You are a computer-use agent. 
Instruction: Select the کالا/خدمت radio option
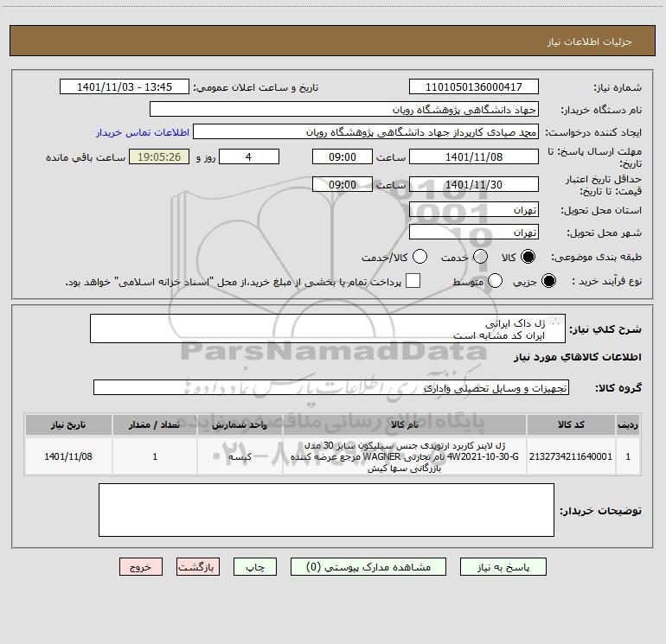pyautogui.click(x=419, y=257)
